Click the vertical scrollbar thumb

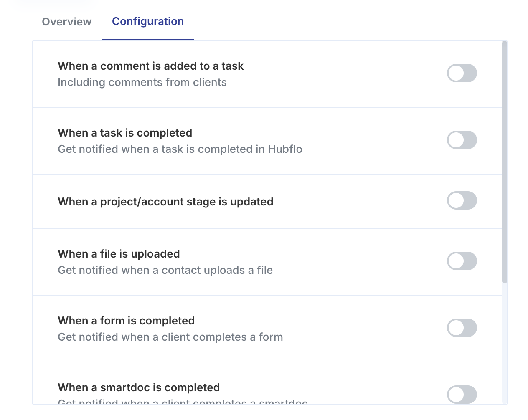point(505,162)
